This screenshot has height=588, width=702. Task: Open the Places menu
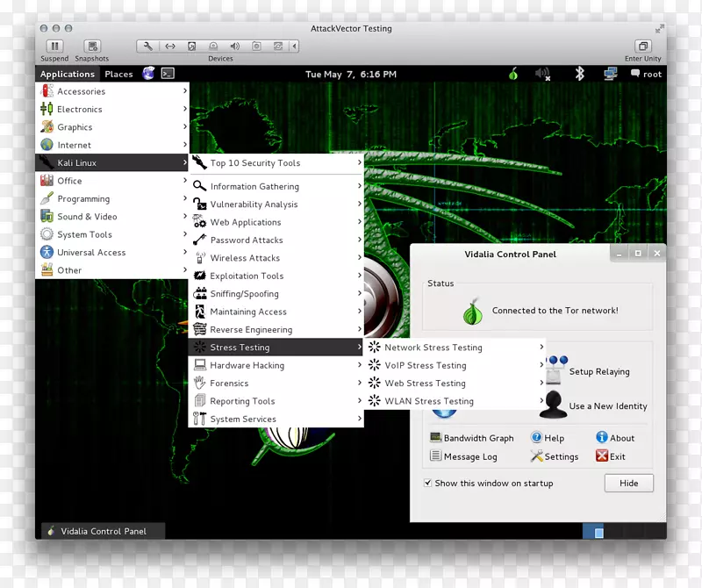[118, 74]
